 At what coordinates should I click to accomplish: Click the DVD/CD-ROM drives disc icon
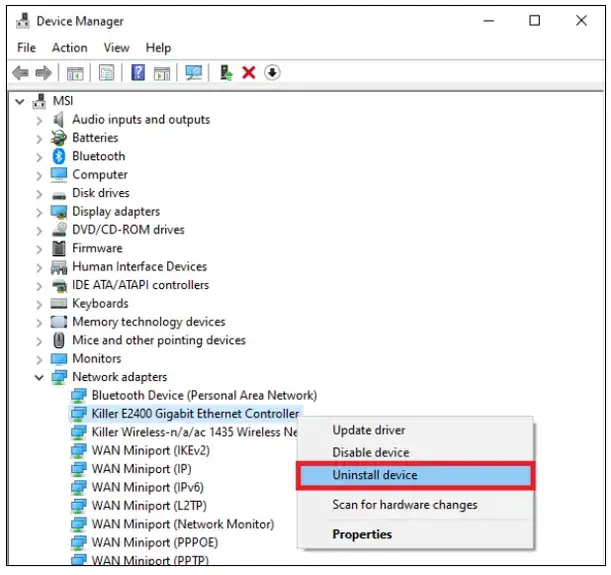point(59,229)
